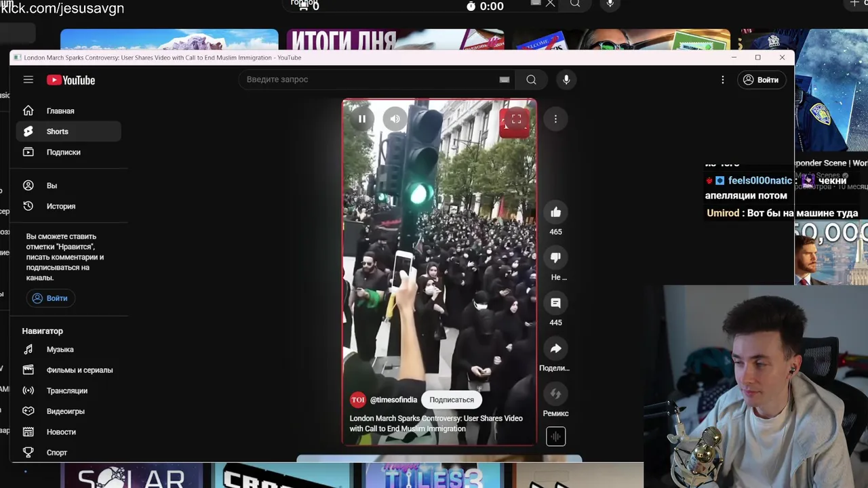The width and height of the screenshot is (868, 488).
Task: Open Трансляции category
Action: coord(68,391)
